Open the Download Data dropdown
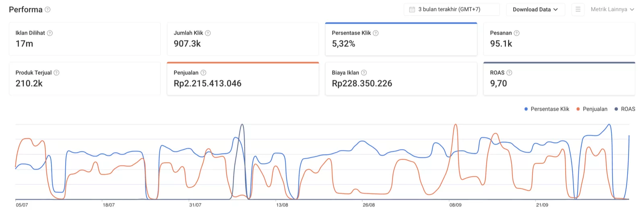 535,9
